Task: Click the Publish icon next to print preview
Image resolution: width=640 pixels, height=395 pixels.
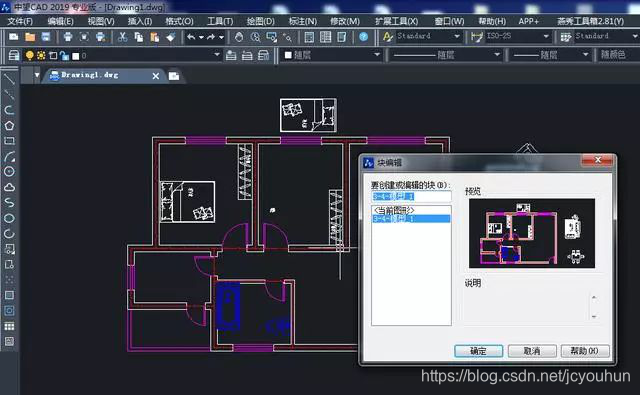Action: pyautogui.click(x=100, y=37)
